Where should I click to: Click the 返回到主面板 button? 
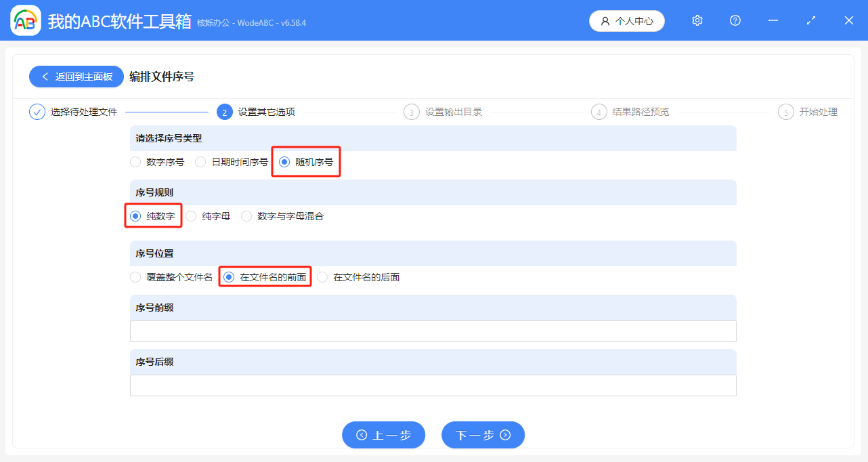(76, 77)
